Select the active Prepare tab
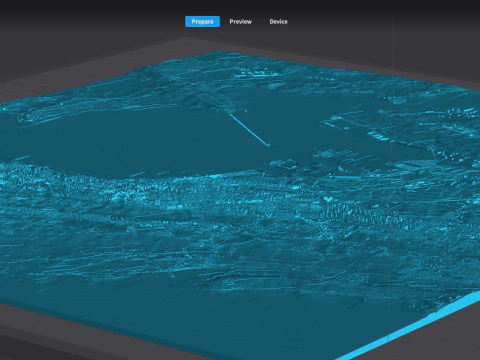Screen dimensions: 480x360 pyautogui.click(x=202, y=22)
